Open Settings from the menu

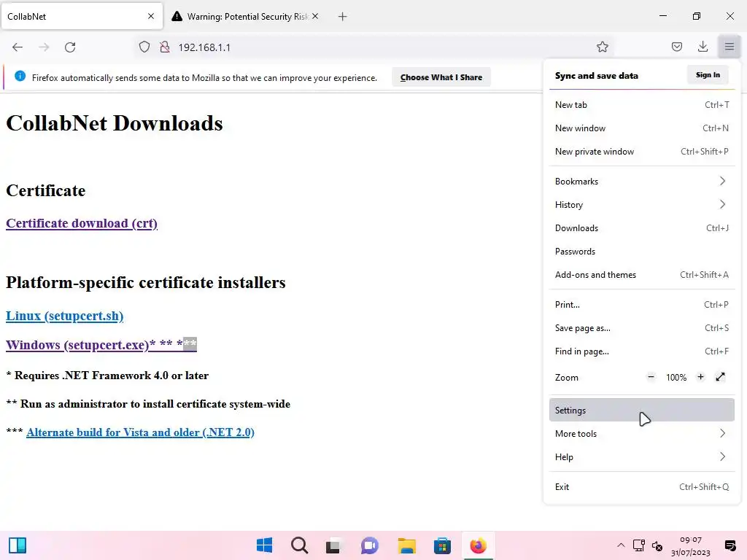pos(642,410)
